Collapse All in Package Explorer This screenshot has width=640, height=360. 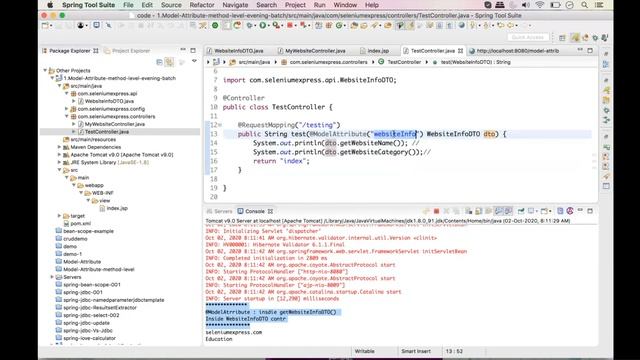[x=159, y=62]
